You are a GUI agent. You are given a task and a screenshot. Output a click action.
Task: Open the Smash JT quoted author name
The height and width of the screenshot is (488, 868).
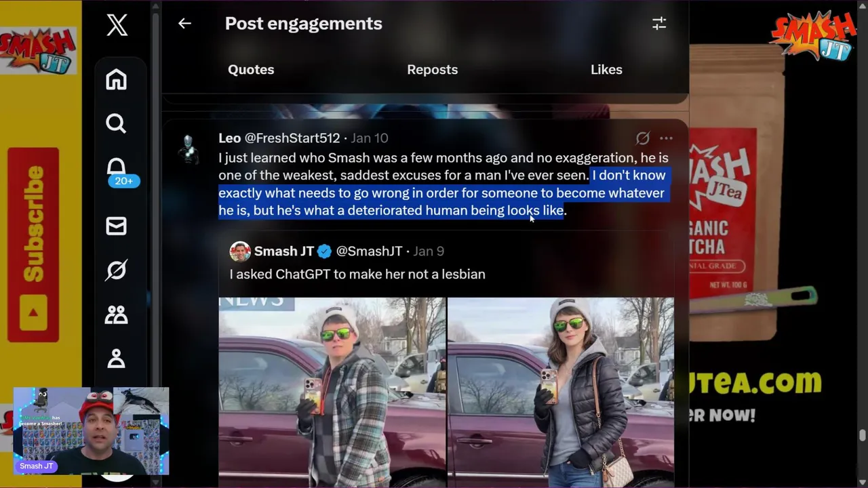(x=283, y=251)
